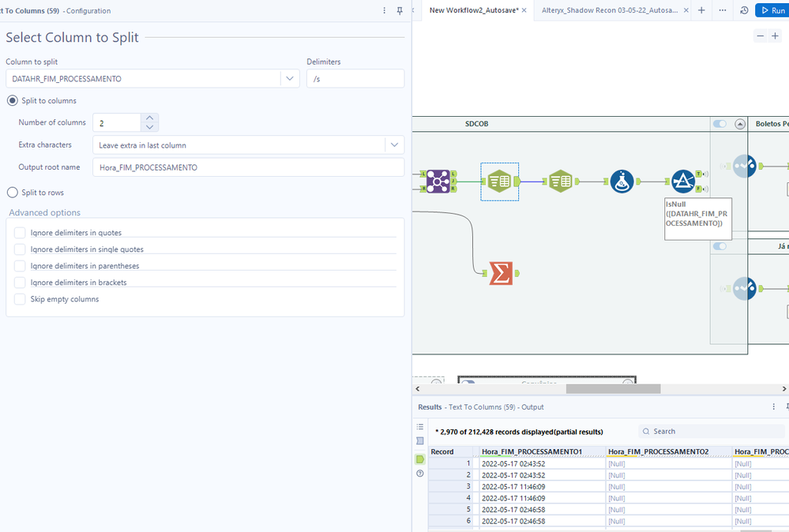Collapse the SDCOB container

click(740, 124)
